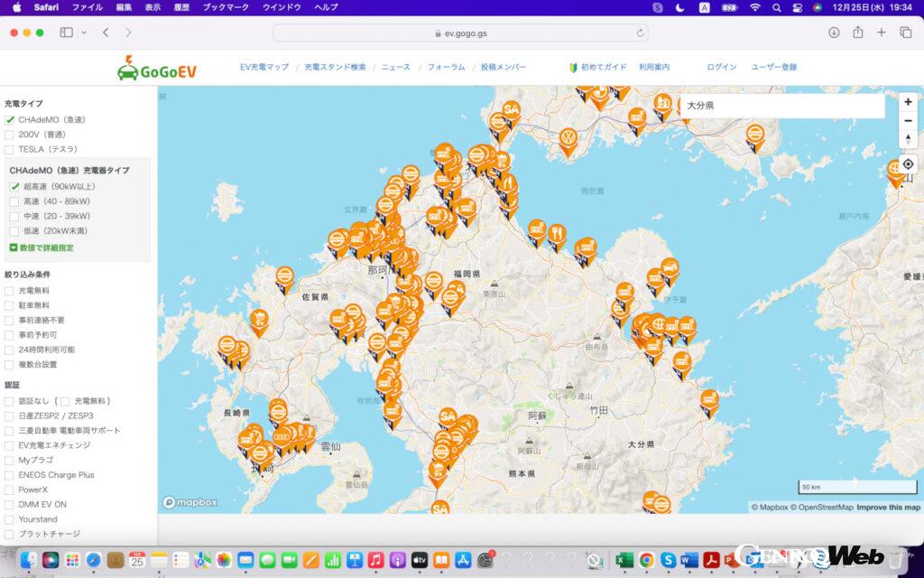Click the fork-and-knife restaurant charger marker

point(557,233)
